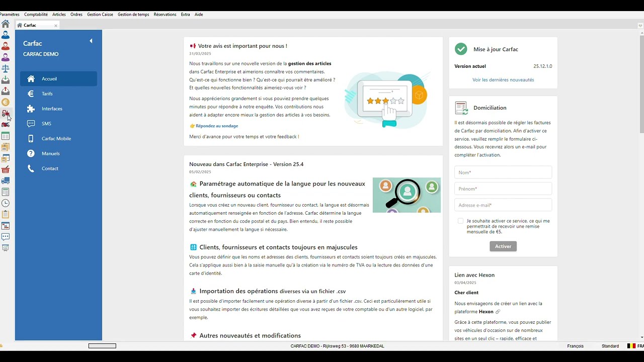Open the clock icon in toolbar
This screenshot has height=362, width=644.
click(x=6, y=203)
